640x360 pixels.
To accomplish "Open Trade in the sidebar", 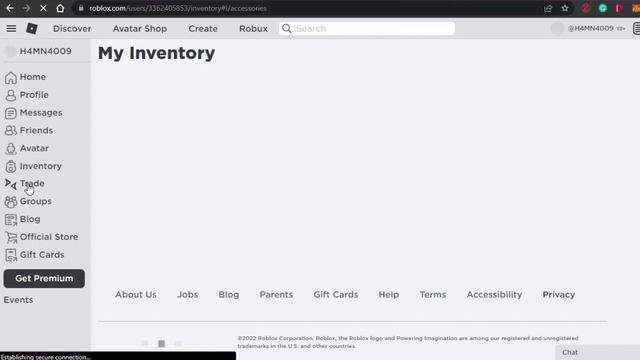I will click(32, 183).
